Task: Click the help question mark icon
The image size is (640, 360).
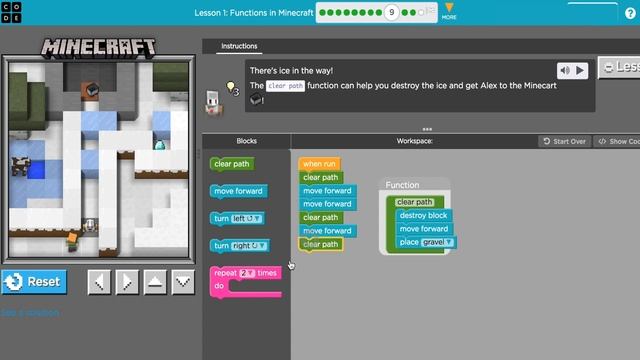Action: coord(630,13)
